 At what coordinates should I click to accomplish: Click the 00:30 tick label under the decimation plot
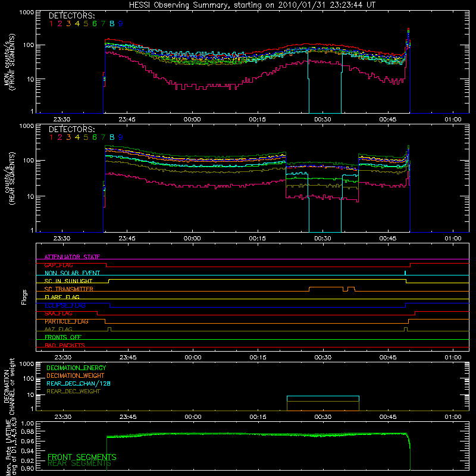tap(323, 417)
